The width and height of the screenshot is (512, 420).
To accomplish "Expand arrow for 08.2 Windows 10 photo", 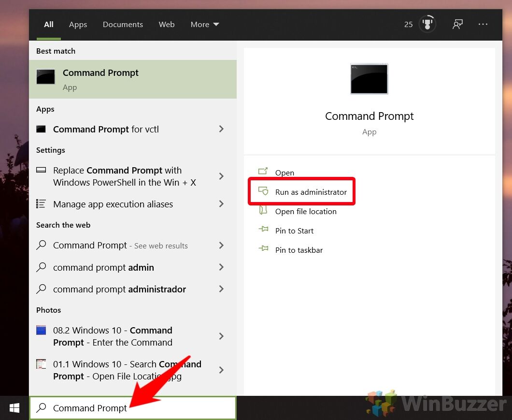I will 221,336.
